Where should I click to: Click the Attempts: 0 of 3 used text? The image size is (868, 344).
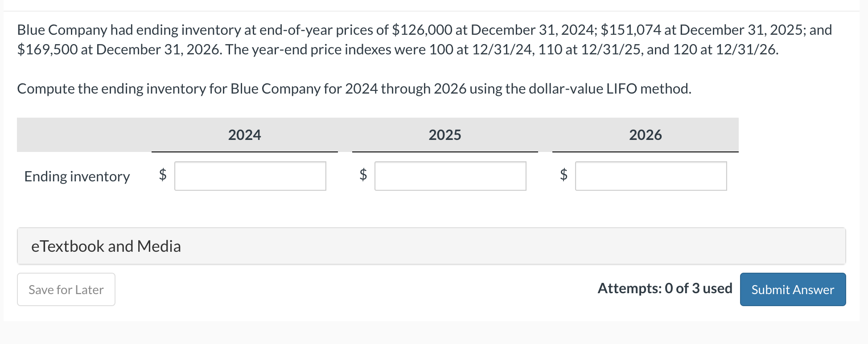[665, 289]
